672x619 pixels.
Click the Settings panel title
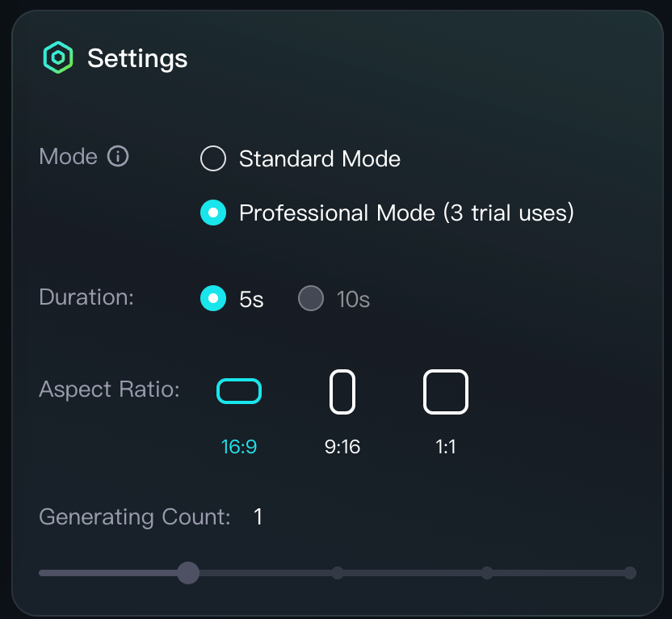coord(137,59)
